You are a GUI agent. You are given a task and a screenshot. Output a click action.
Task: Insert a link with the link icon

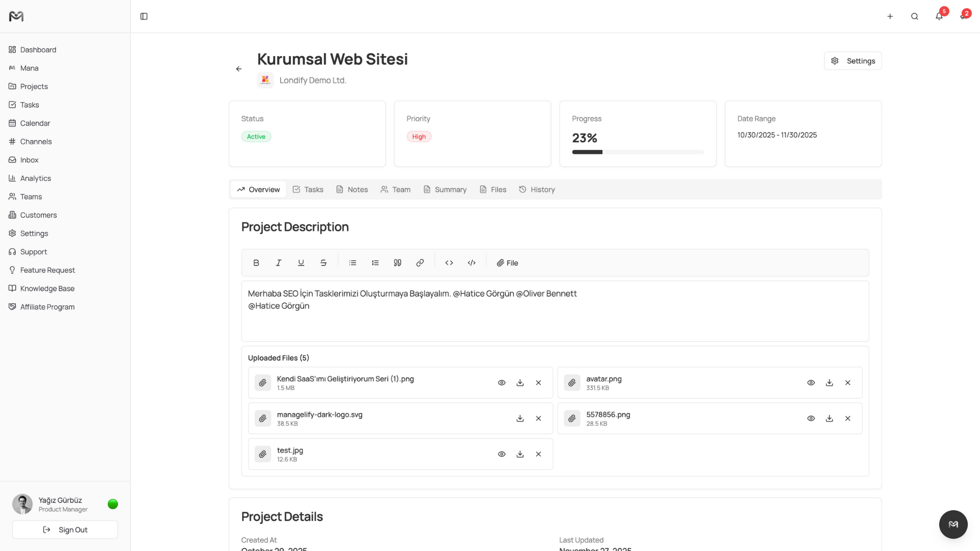pyautogui.click(x=420, y=263)
